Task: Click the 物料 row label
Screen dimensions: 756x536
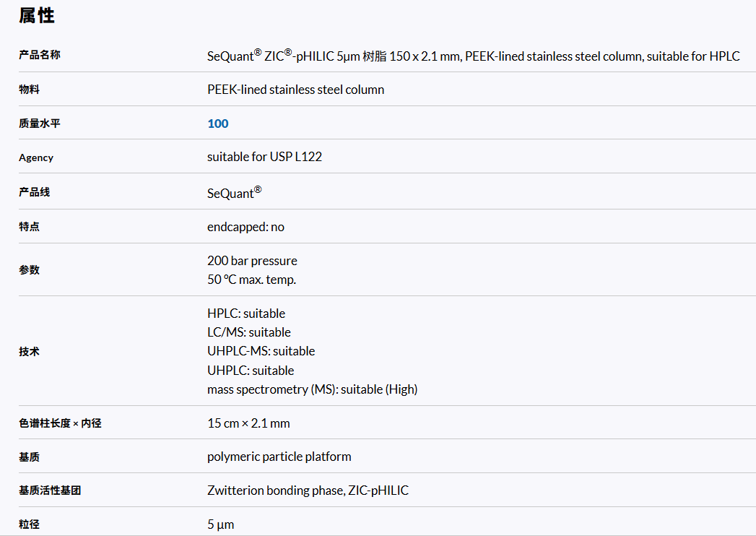Action: tap(29, 90)
